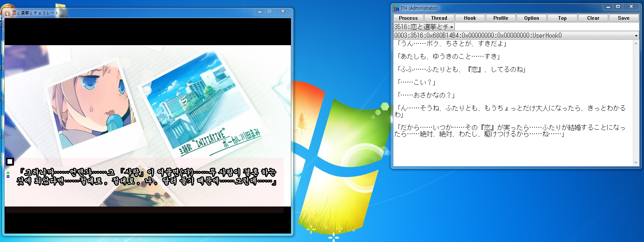
Task: Open the Process dialog
Action: (x=408, y=18)
